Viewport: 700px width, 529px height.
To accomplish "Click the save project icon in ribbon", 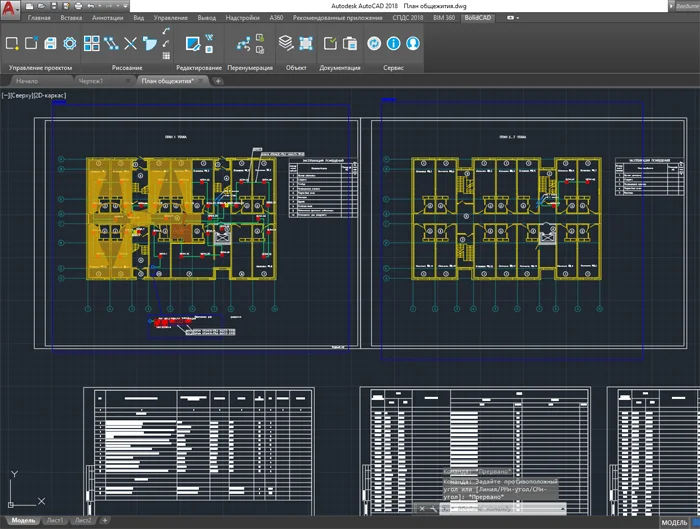I will coord(51,43).
